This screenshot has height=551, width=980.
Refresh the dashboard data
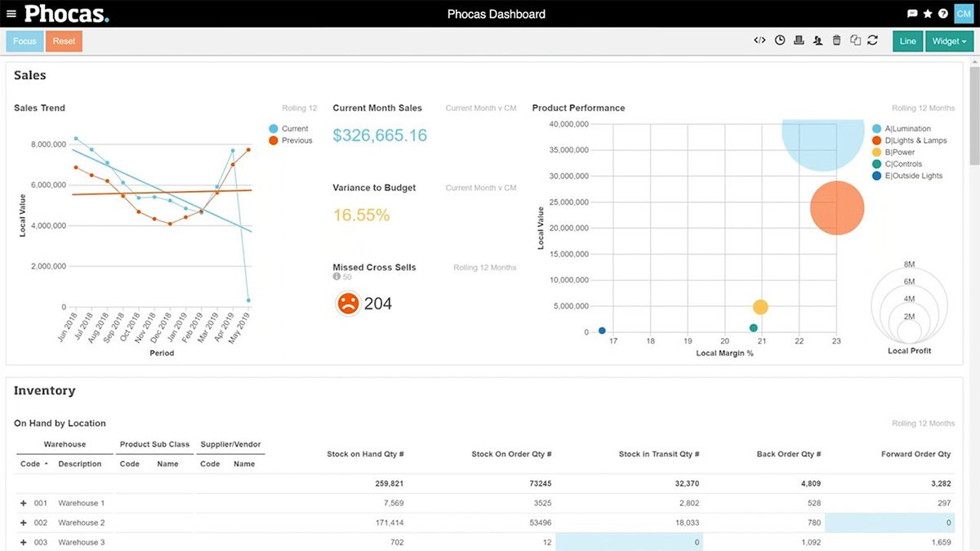[x=873, y=39]
